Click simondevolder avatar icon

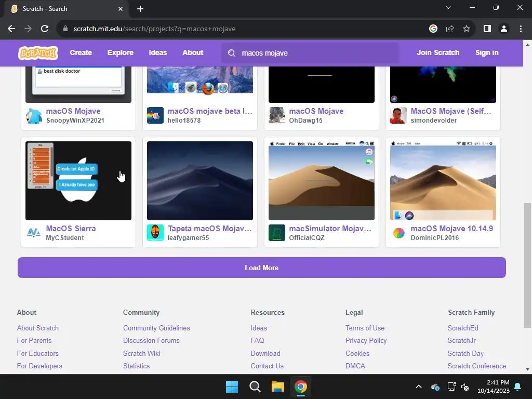pos(398,116)
